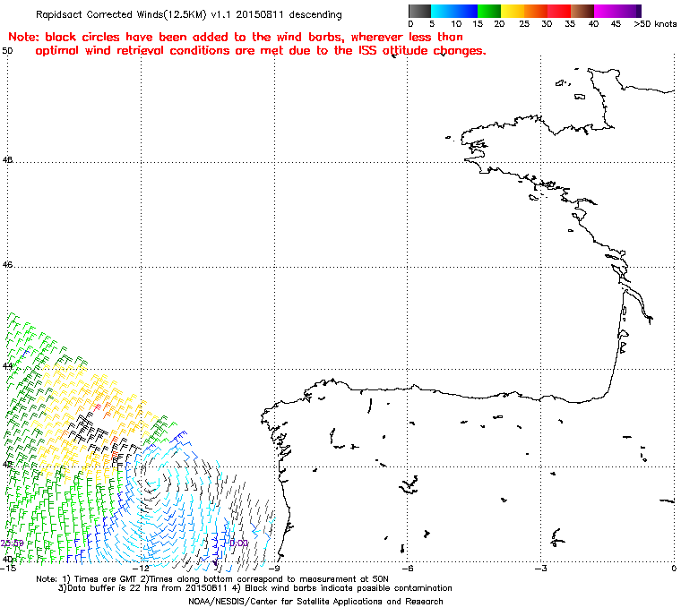Click the gray 0-5 knots color segment
Image resolution: width=681 pixels, height=616 pixels.
pyautogui.click(x=420, y=11)
